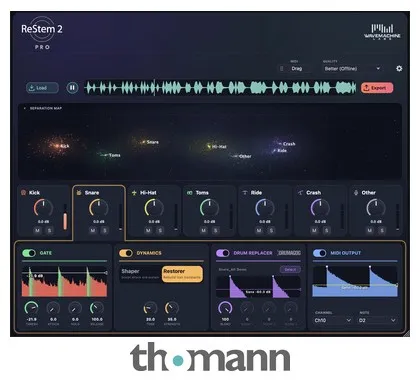Select the Other cluster in separation map
Viewport: 420px width, 381px height.
(243, 156)
